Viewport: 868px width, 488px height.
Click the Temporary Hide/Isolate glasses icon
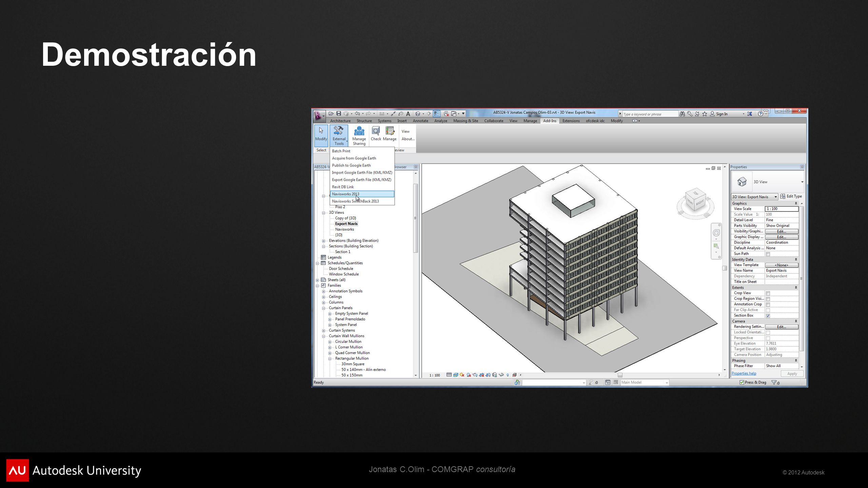click(501, 375)
